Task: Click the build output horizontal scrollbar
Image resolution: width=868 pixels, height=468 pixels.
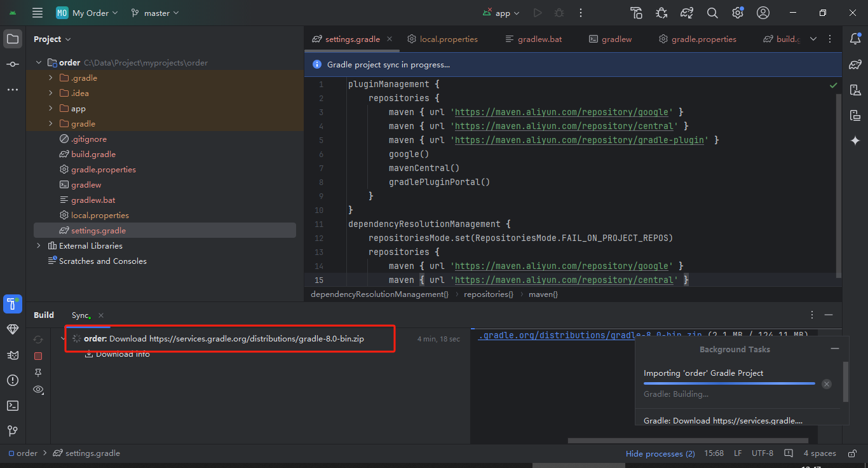Action: tap(688, 440)
